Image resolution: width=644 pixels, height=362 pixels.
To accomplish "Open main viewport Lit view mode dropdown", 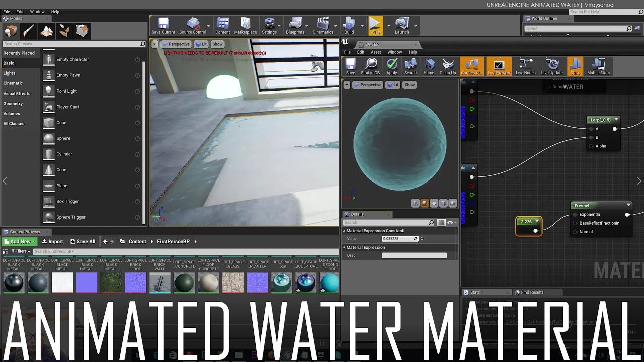I will coord(201,44).
